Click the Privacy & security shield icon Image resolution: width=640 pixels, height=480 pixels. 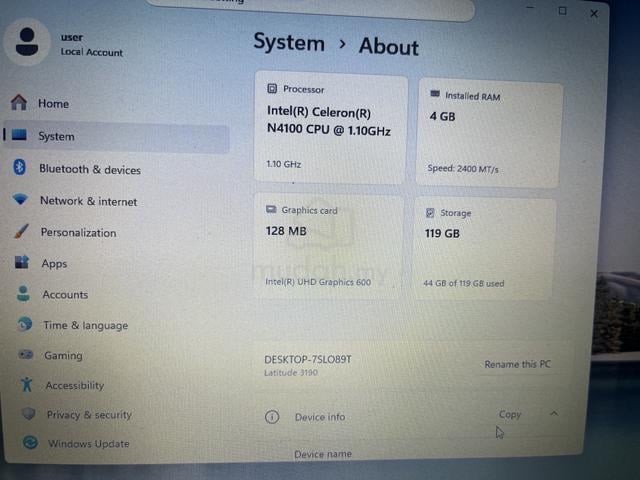[x=29, y=413]
